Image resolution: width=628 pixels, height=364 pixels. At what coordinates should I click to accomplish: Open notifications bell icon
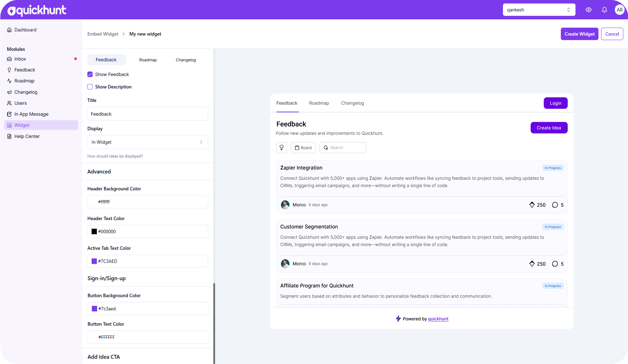(604, 10)
